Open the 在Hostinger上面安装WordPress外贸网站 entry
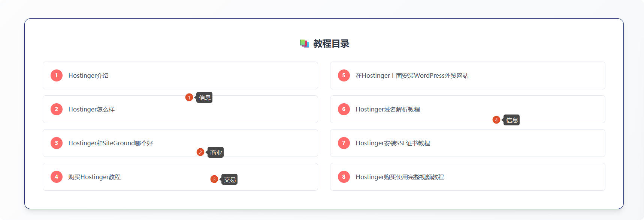This screenshot has height=220, width=644. [413, 75]
